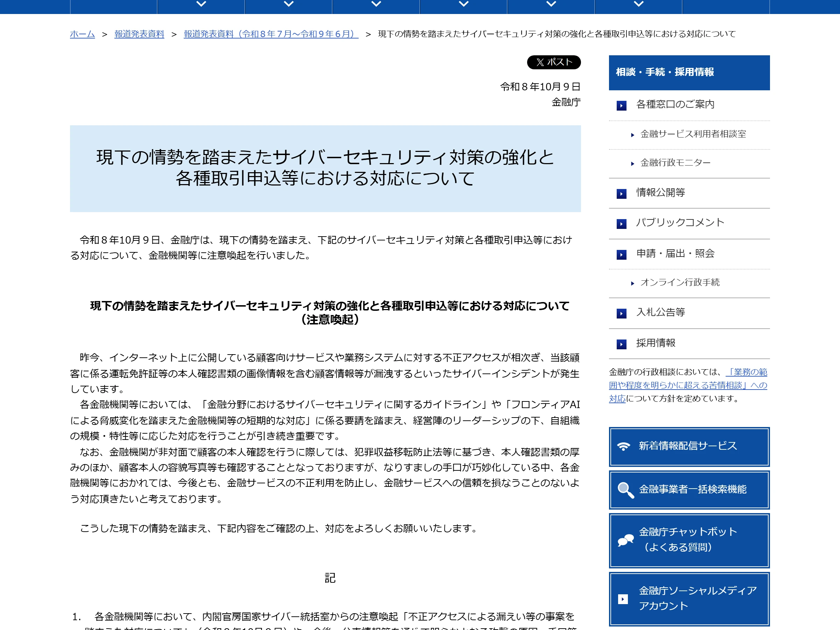
Task: Expand the first navigation chevron in the top bar
Action: pyautogui.click(x=201, y=4)
